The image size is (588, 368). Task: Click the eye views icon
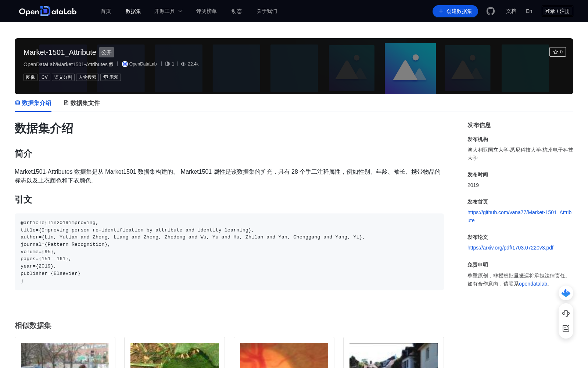pyautogui.click(x=183, y=64)
